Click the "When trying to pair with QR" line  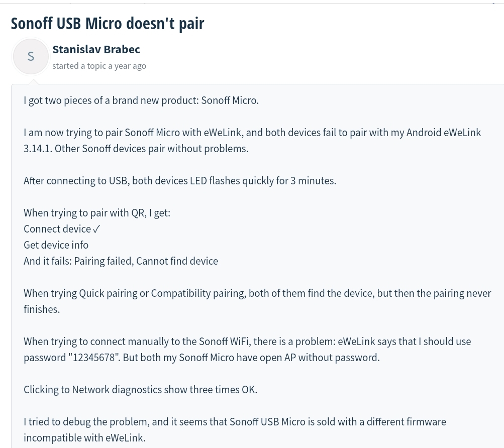(x=97, y=213)
